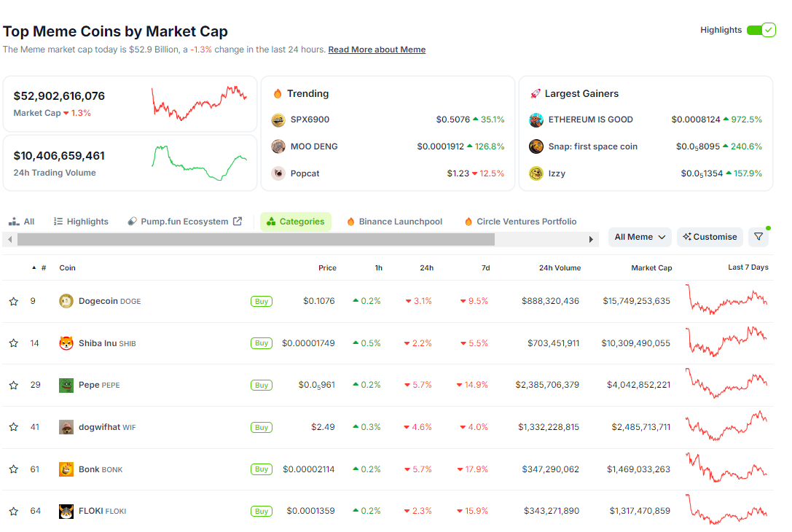792x532 pixels.
Task: Click the sparkle icon on Customise
Action: 687,236
